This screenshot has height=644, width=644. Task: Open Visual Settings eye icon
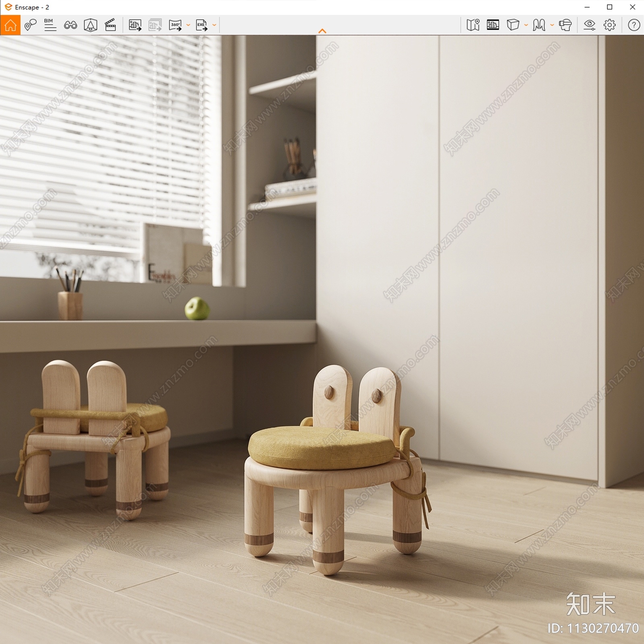tap(590, 25)
